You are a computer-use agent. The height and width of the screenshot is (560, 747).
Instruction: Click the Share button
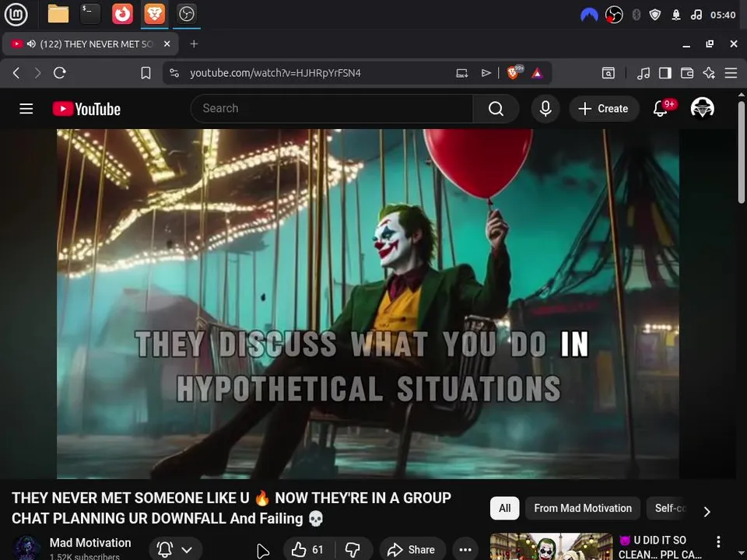(x=412, y=550)
